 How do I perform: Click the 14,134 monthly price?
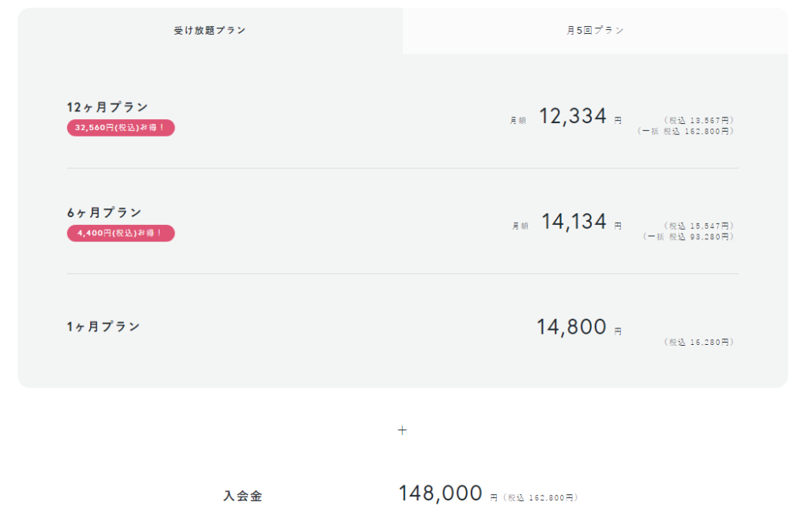click(574, 222)
